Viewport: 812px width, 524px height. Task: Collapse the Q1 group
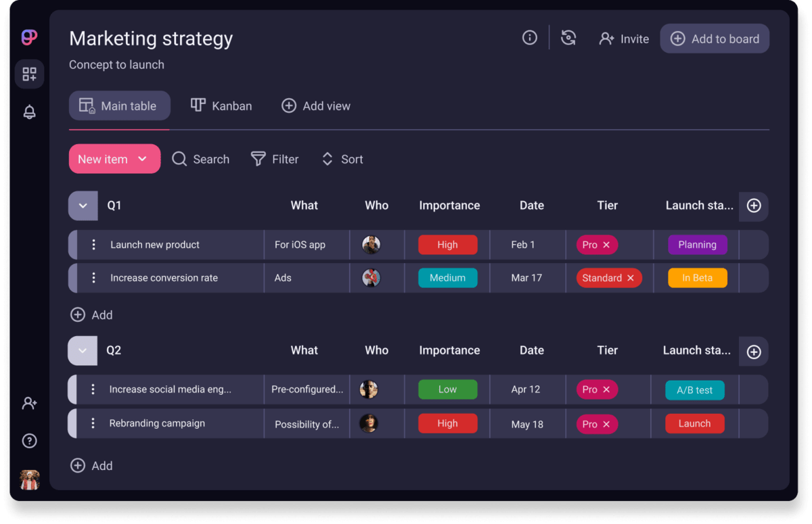point(83,206)
